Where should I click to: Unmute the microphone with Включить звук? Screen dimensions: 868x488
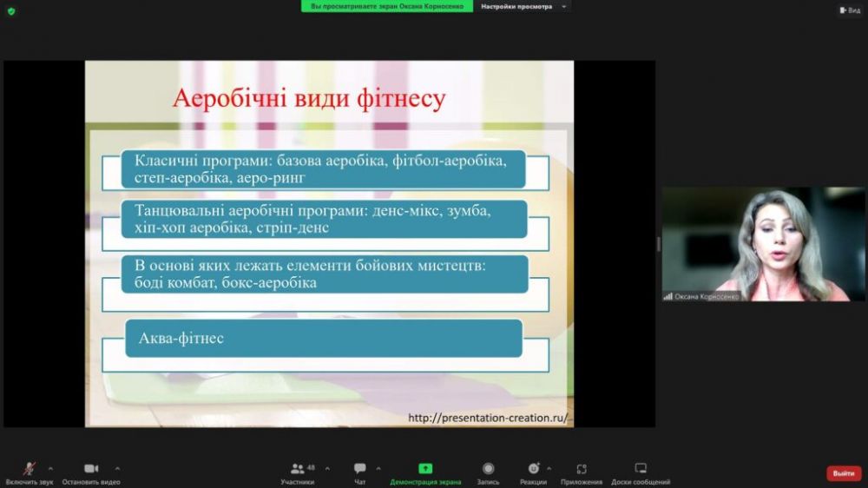[29, 469]
